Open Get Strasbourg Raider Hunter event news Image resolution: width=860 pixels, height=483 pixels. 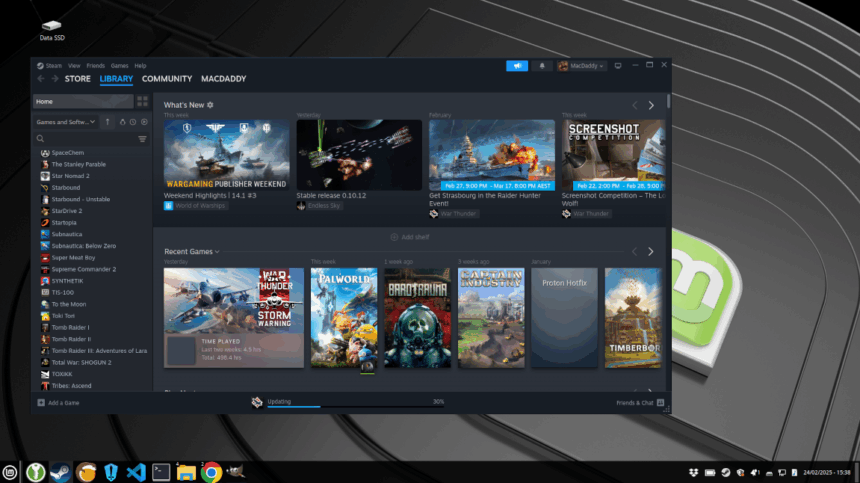pyautogui.click(x=492, y=155)
